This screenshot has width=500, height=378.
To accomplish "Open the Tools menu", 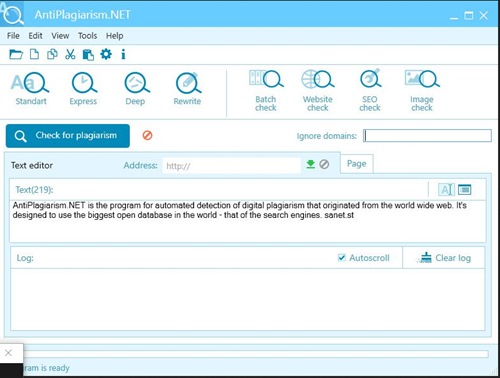I will (87, 36).
